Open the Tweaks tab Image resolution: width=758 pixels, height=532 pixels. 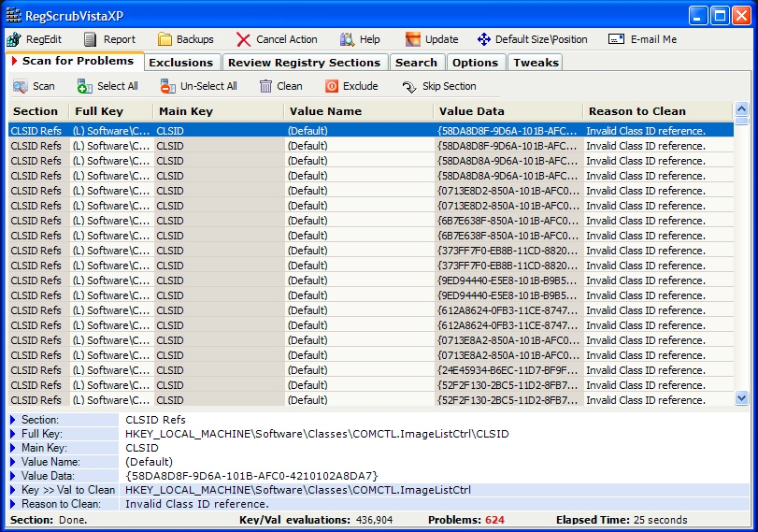536,63
